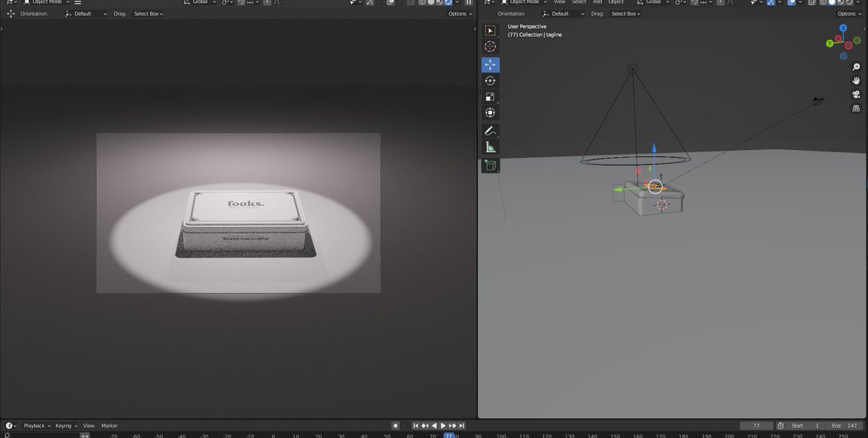Open Options dropdown in left viewport
Screen dimensions: 868x438
click(460, 14)
